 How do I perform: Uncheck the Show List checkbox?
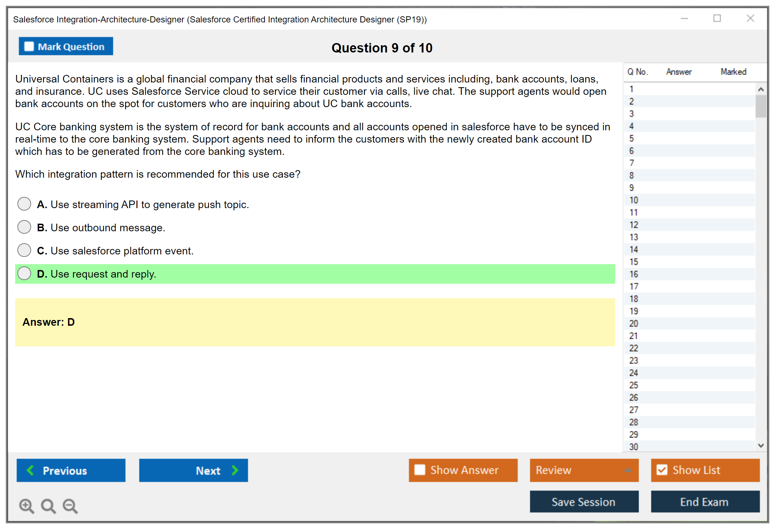(662, 470)
